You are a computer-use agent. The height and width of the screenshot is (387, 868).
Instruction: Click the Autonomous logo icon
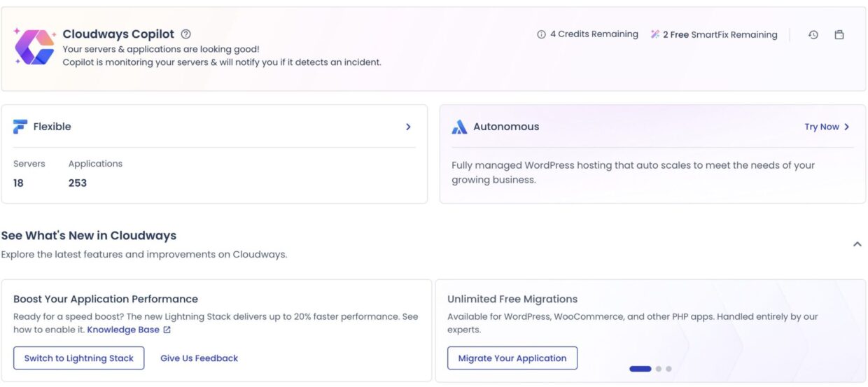459,127
